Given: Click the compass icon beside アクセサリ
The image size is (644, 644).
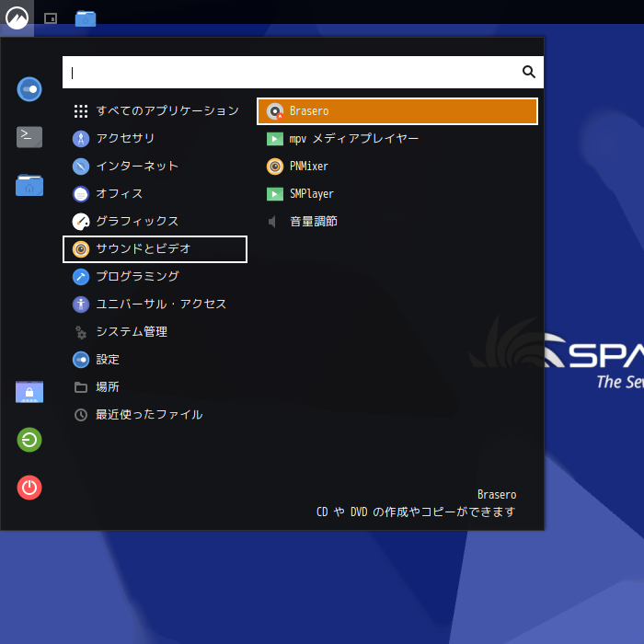Looking at the screenshot, I should [81, 139].
